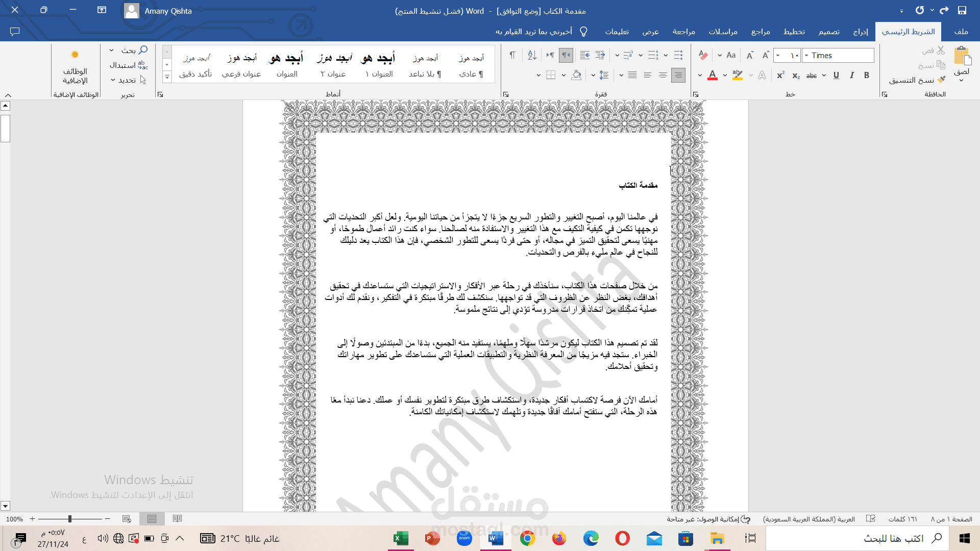The height and width of the screenshot is (551, 980).
Task: Click the increase indent icon
Action: pos(585,55)
